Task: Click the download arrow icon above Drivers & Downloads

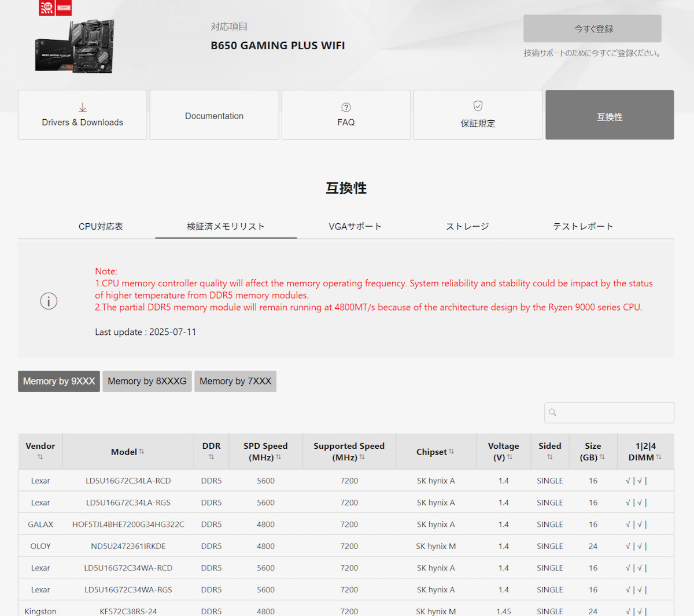Action: (x=83, y=108)
